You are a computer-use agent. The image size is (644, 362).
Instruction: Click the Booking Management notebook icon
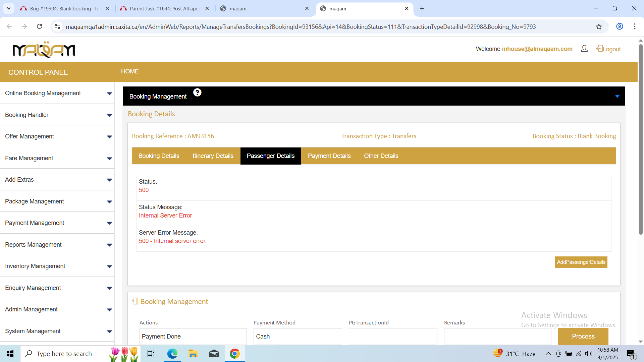click(x=135, y=301)
